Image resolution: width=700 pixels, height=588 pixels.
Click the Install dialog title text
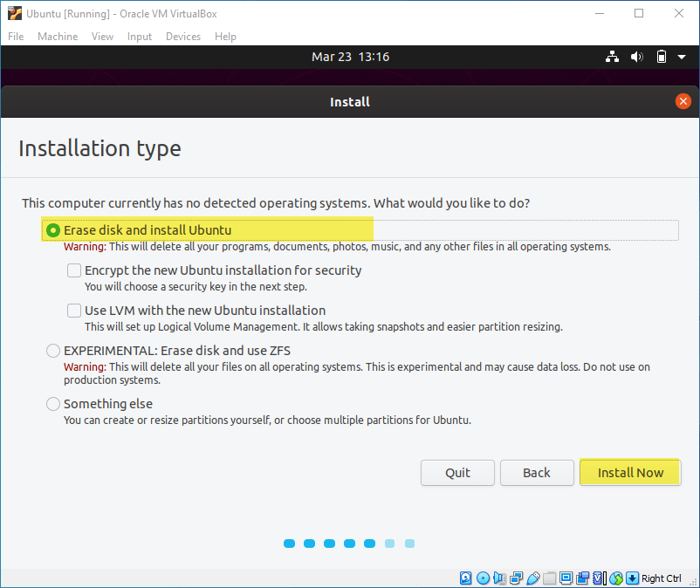coord(350,102)
